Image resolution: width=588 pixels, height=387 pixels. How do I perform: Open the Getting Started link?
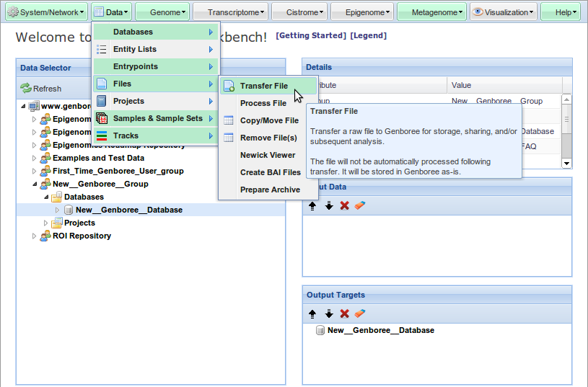[311, 36]
